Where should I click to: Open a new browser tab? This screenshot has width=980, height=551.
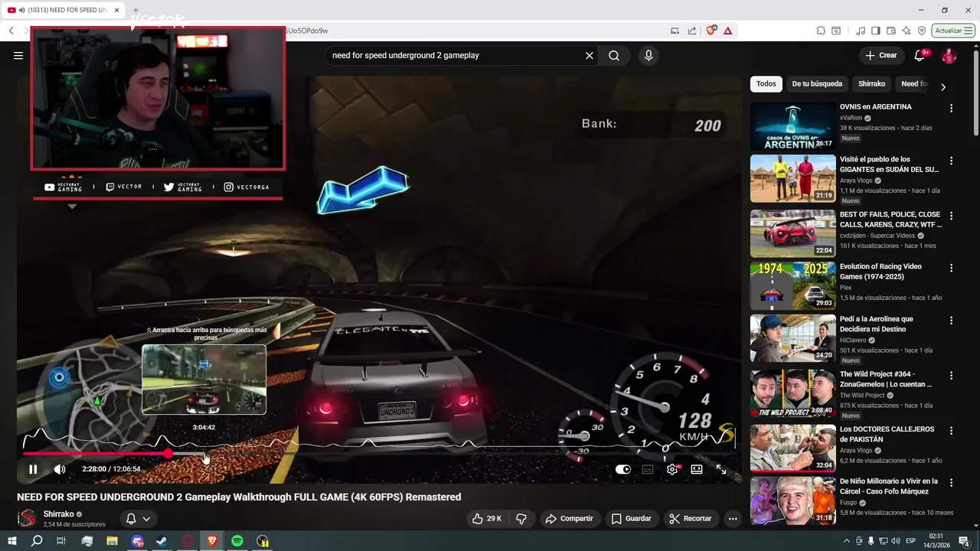136,10
